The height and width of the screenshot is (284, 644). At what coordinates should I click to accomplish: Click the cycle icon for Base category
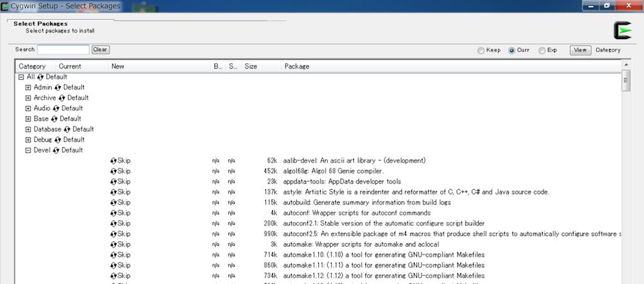(54, 119)
